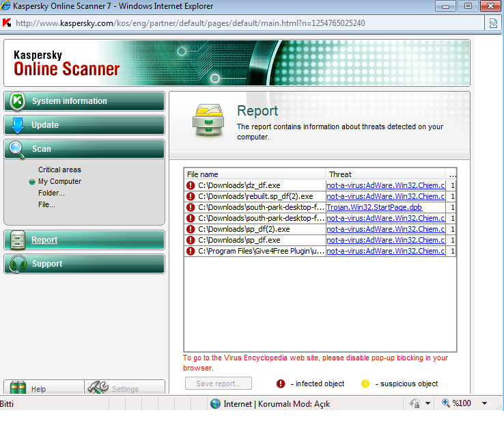The height and width of the screenshot is (443, 504).
Task: Click infected icon beside dz_df.exe row
Action: click(x=191, y=185)
